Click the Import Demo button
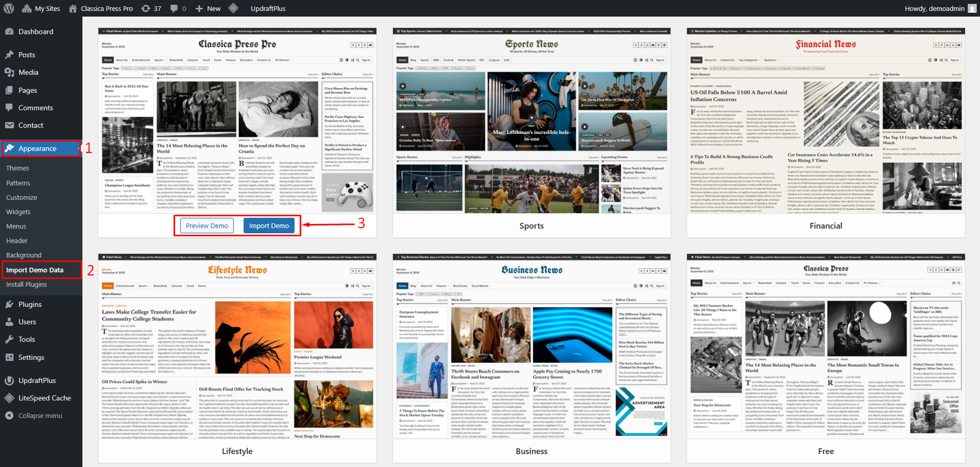The height and width of the screenshot is (467, 980). point(269,226)
